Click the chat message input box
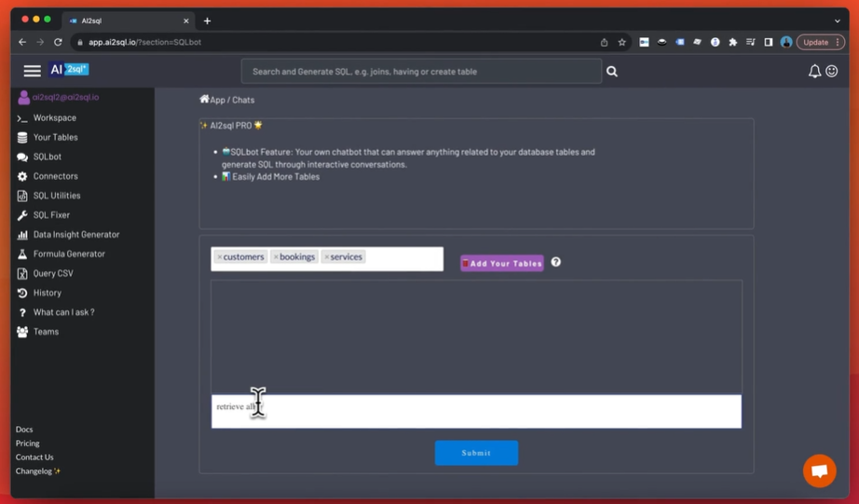The width and height of the screenshot is (859, 504). click(477, 412)
